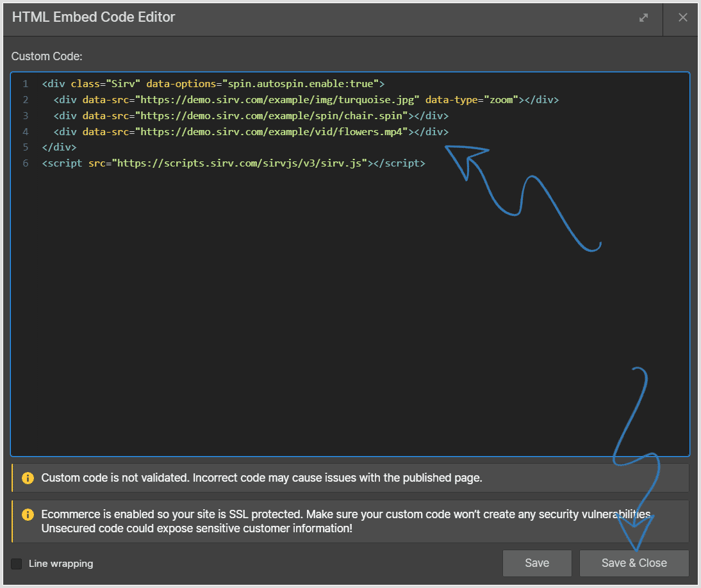This screenshot has width=701, height=588.
Task: Click the chair.spin URL on line 3
Action: point(274,116)
